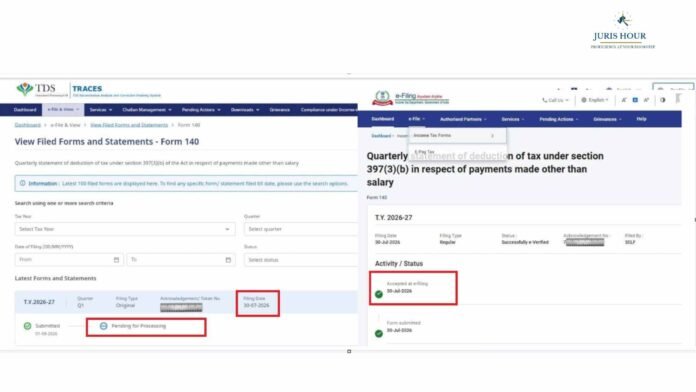Image resolution: width=696 pixels, height=392 pixels.
Task: Expand e-Filing Pending Actions menu
Action: coord(559,119)
